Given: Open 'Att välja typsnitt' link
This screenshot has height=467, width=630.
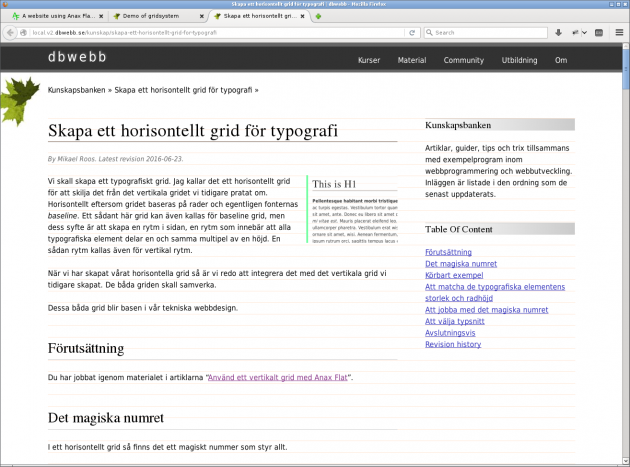Looking at the screenshot, I should tap(455, 321).
